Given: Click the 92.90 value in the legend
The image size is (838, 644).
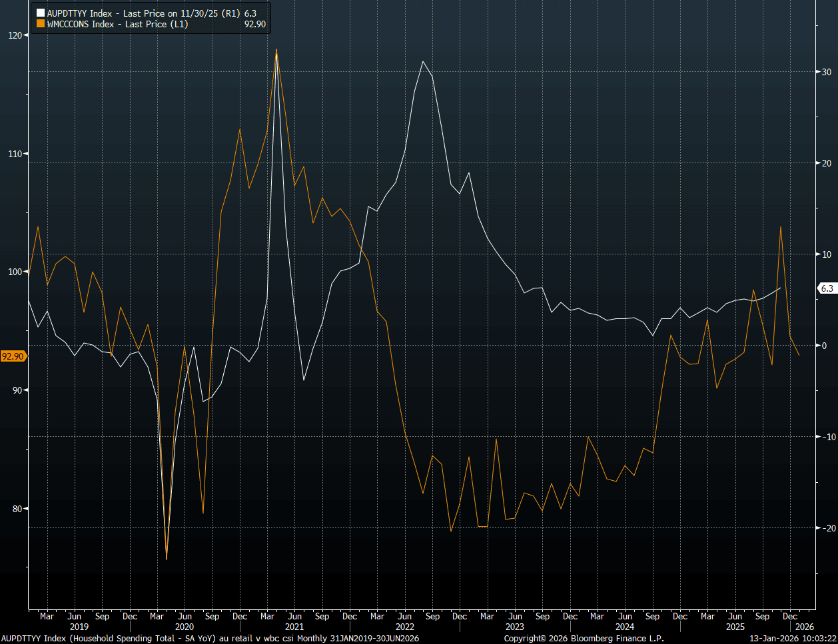Looking at the screenshot, I should pos(255,23).
